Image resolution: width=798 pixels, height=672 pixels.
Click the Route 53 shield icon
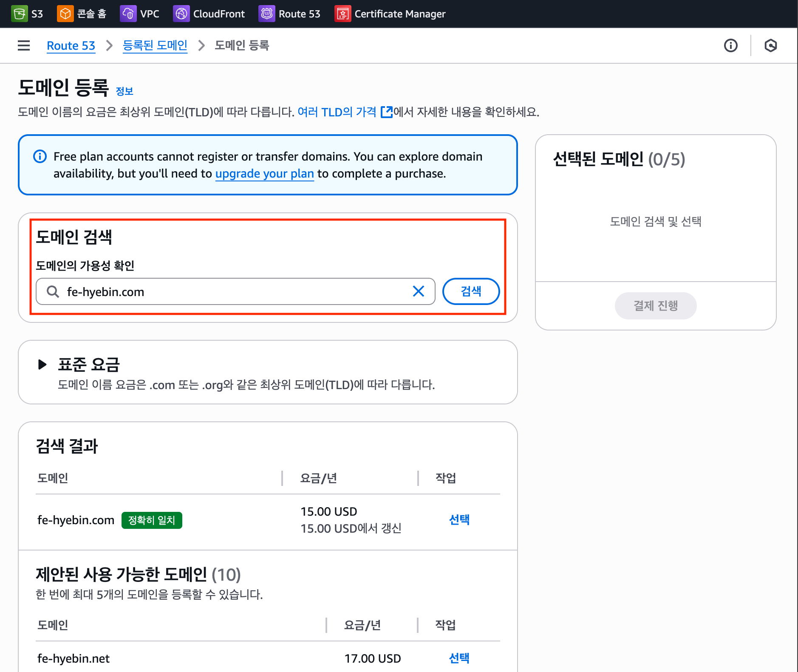267,14
